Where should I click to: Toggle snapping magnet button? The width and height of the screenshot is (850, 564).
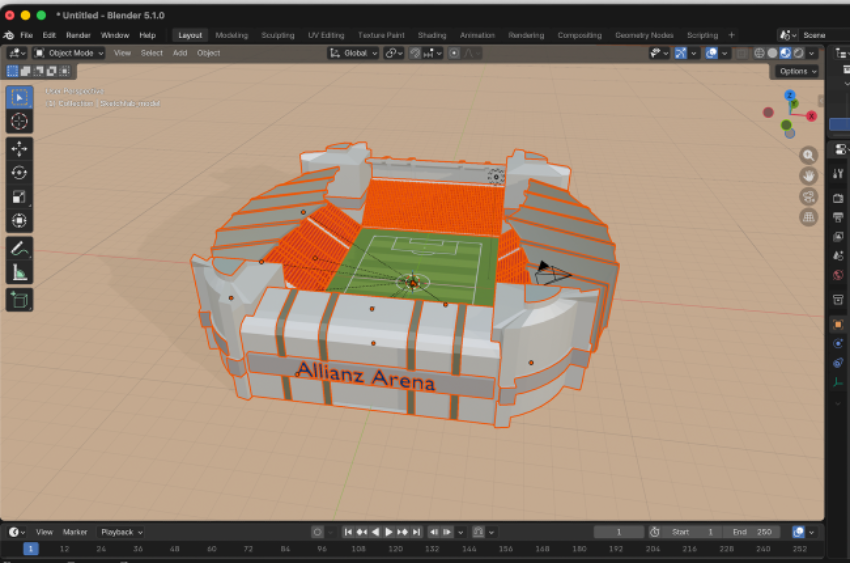pos(416,53)
